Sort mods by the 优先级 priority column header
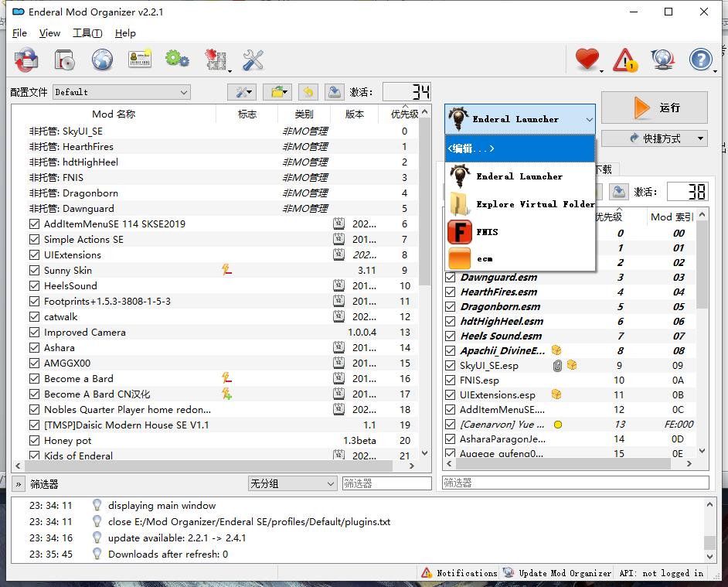The image size is (728, 587). [x=404, y=114]
